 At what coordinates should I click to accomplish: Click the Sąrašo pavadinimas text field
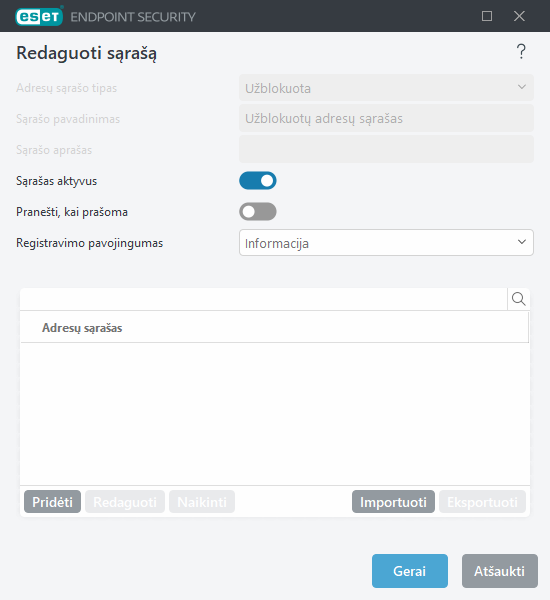386,118
